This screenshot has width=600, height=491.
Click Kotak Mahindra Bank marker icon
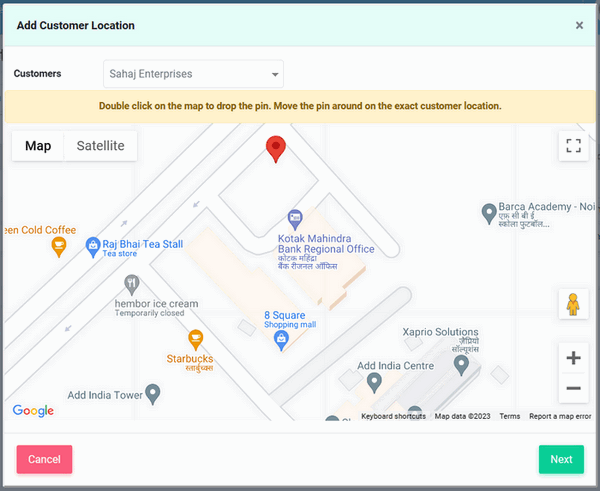295,220
